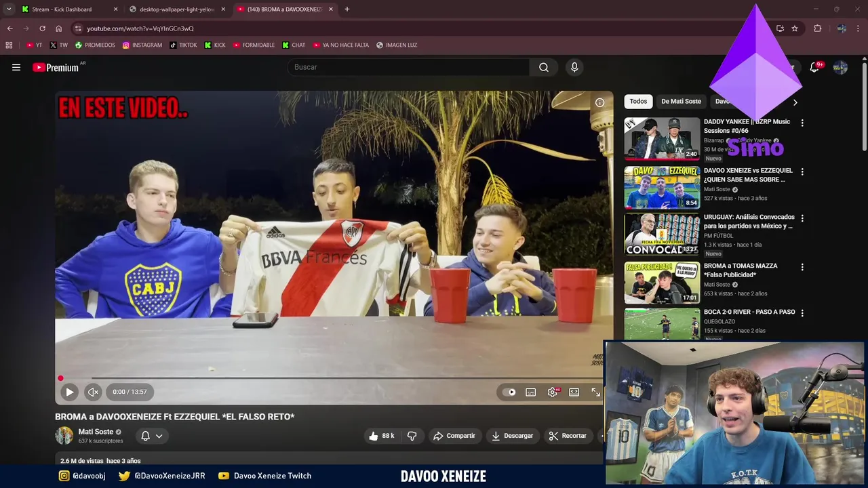Screen dimensions: 868x488
Task: Open options for the URUGUAY Análisis video
Action: click(802, 218)
